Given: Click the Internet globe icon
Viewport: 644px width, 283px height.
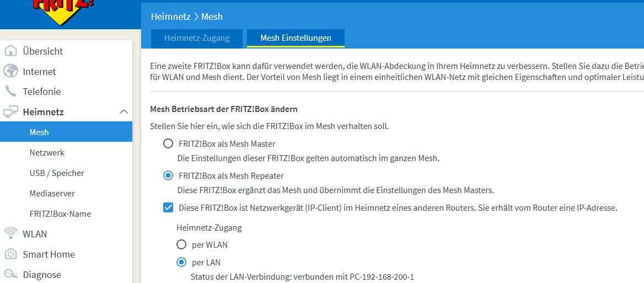Looking at the screenshot, I should [x=10, y=71].
